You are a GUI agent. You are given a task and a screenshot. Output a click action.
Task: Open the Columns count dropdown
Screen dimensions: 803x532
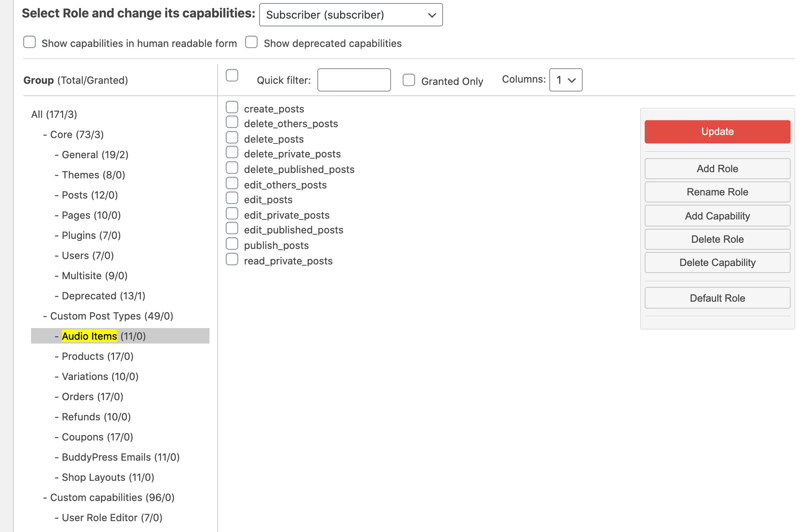(x=566, y=80)
